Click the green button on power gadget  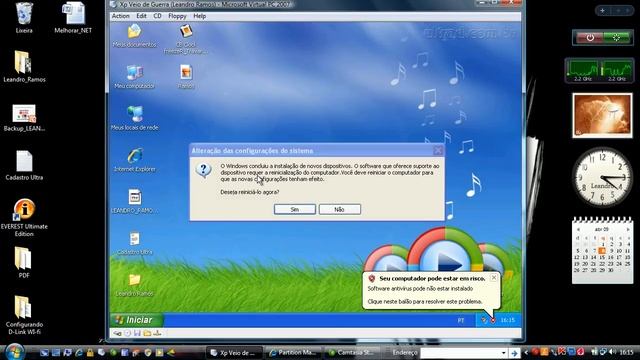click(616, 38)
